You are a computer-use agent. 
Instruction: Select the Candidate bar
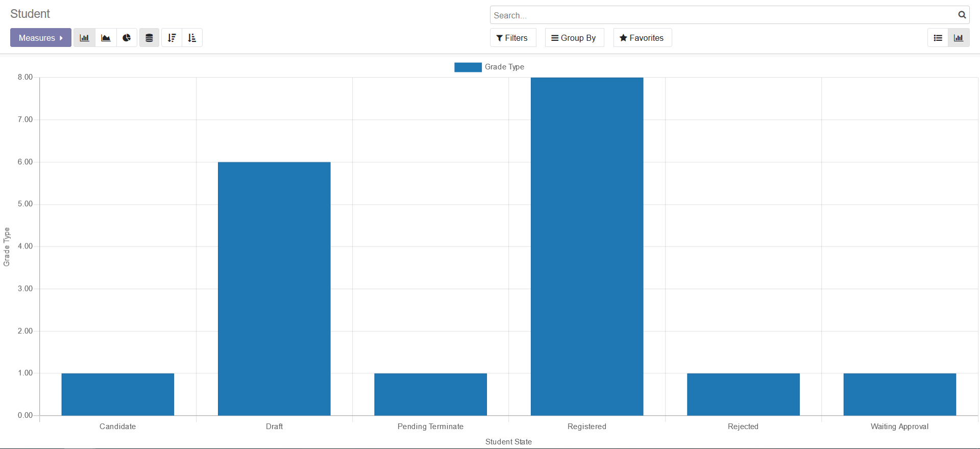(x=117, y=394)
